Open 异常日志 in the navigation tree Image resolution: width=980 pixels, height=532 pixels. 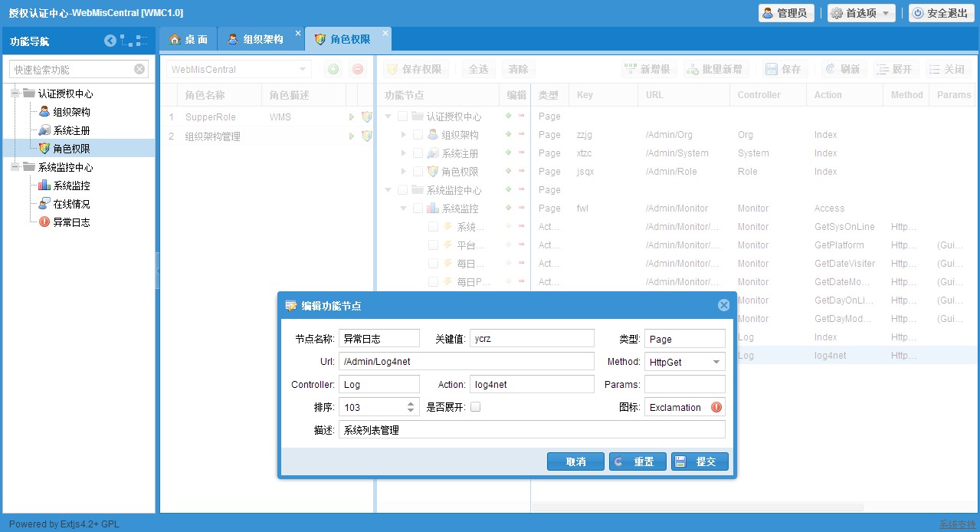pos(71,222)
